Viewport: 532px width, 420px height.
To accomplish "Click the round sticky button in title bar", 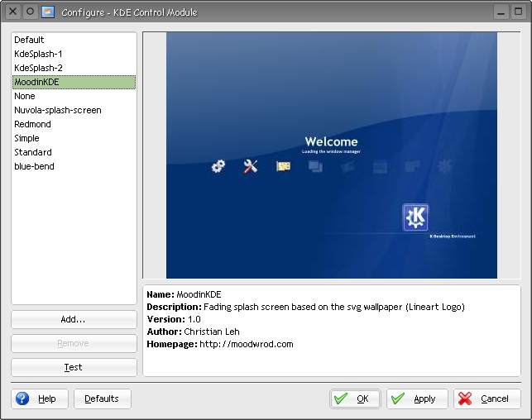I will coord(30,12).
